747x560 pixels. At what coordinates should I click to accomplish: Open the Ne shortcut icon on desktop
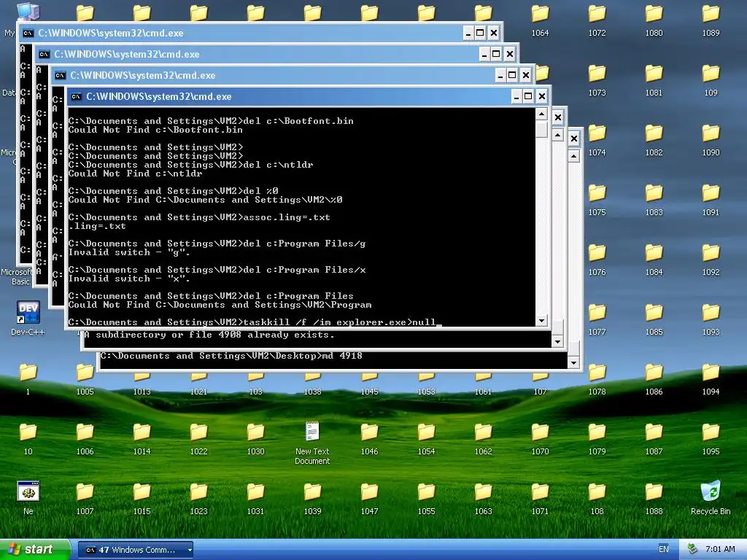28,497
